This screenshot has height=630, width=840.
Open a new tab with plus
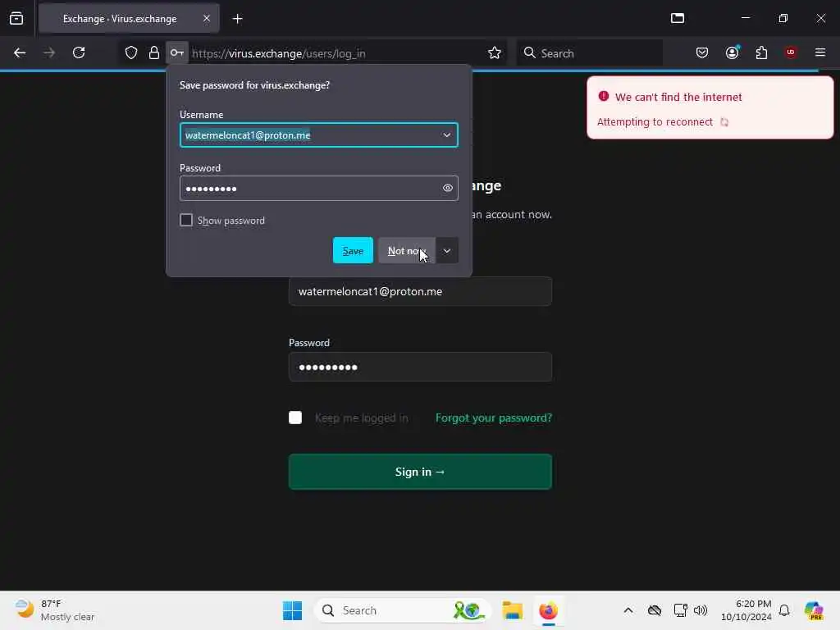pos(237,19)
